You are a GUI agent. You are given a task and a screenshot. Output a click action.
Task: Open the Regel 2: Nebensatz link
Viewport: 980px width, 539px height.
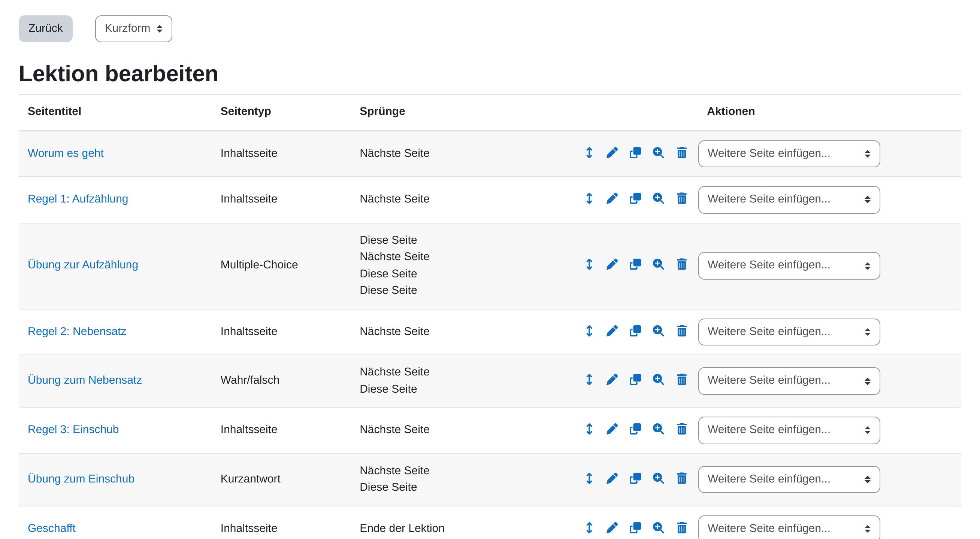click(x=77, y=332)
